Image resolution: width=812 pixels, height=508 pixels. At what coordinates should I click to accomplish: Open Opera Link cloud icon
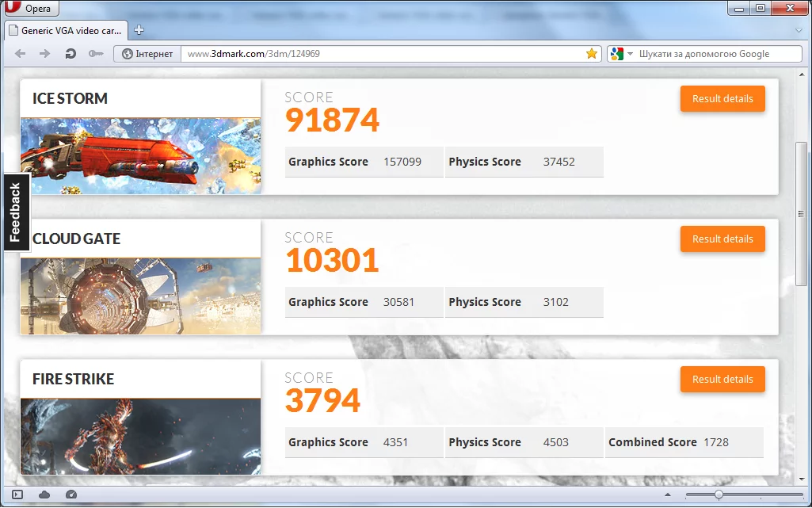coord(44,495)
